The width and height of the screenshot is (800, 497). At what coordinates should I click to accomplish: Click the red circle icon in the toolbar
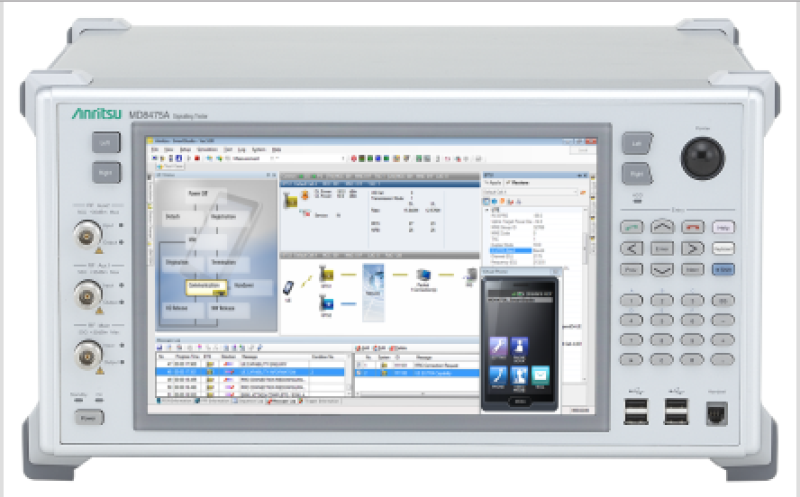click(x=353, y=159)
